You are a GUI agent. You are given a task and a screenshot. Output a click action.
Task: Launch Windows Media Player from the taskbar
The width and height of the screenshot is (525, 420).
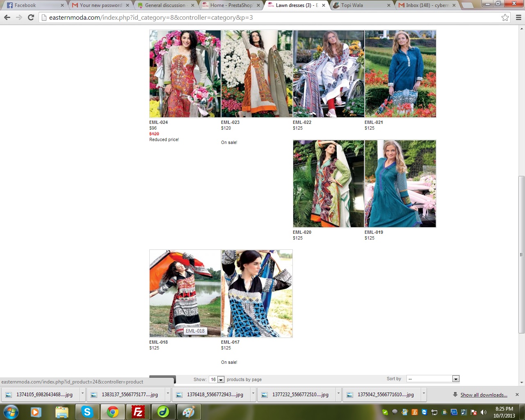click(x=36, y=412)
